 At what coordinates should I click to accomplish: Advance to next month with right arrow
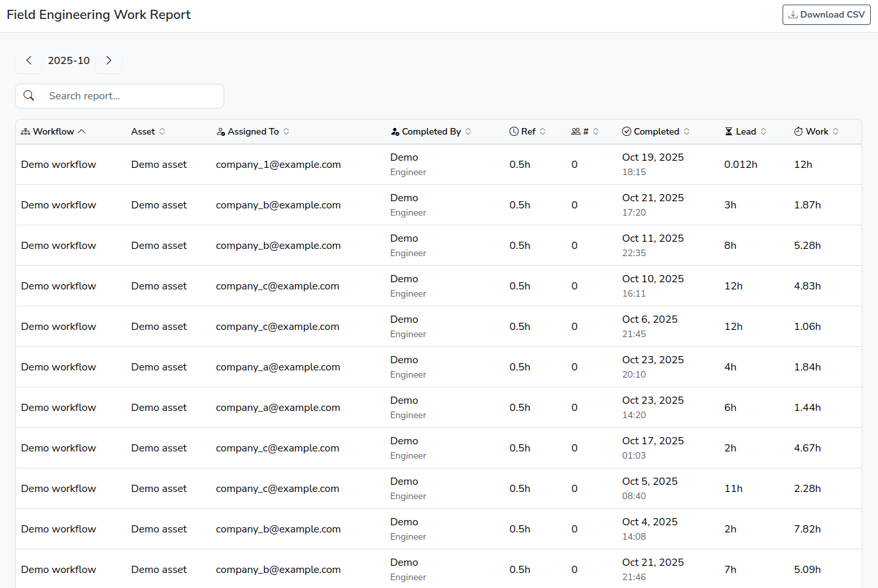tap(109, 60)
